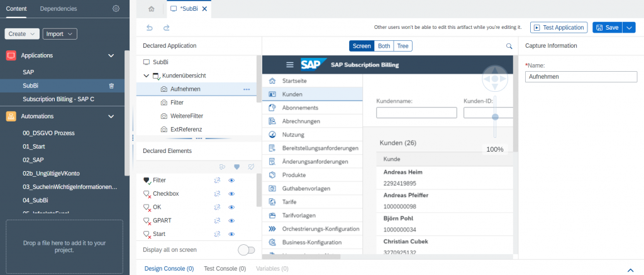This screenshot has height=275, width=644.
Task: Unlink criteria for the Start element
Action: 217,234
